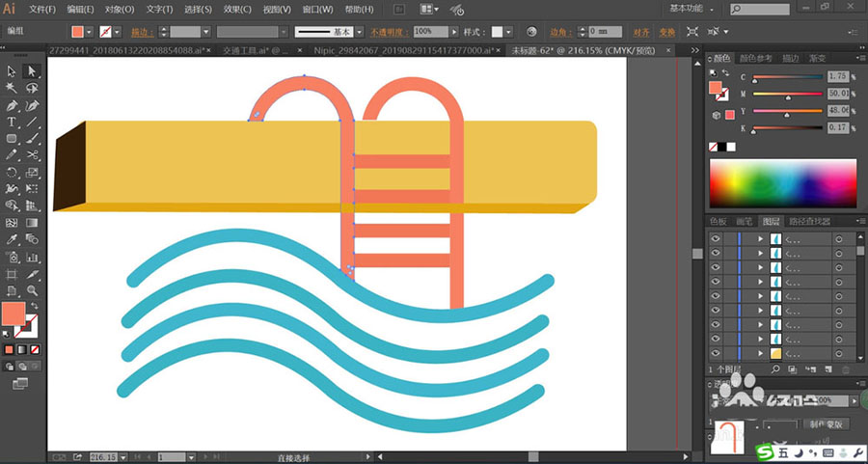Switch paint to solid Color mode in toolbar

click(9, 349)
